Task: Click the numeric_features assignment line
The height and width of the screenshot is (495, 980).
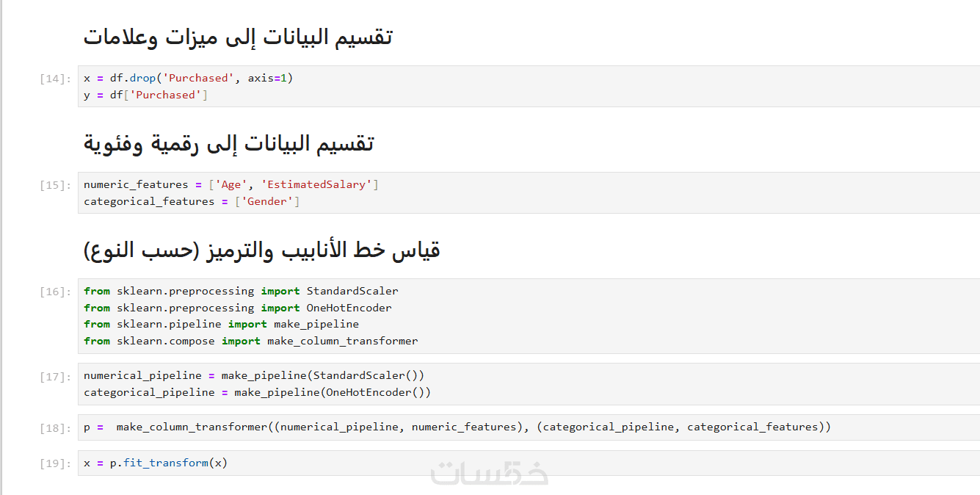Action: (x=231, y=184)
